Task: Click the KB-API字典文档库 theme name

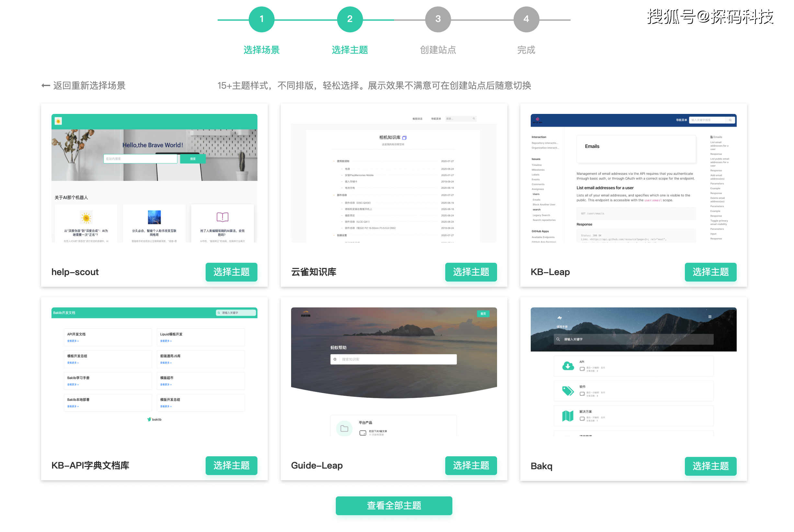Action: pos(90,465)
